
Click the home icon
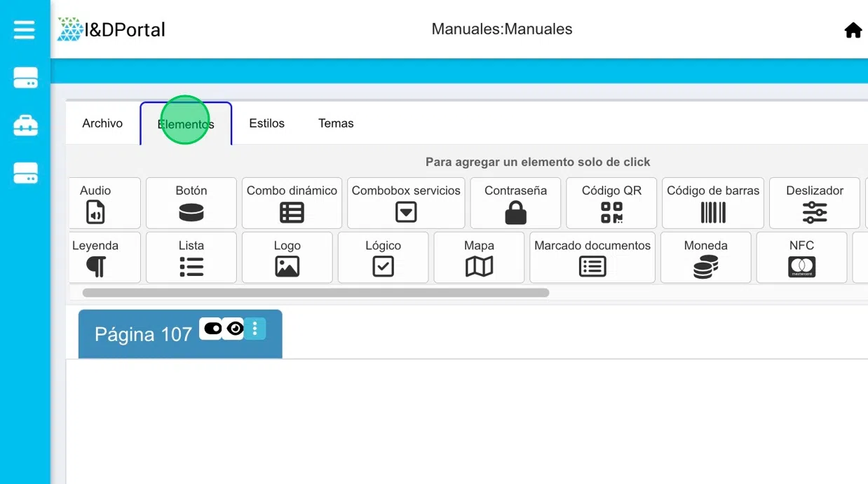coord(853,30)
